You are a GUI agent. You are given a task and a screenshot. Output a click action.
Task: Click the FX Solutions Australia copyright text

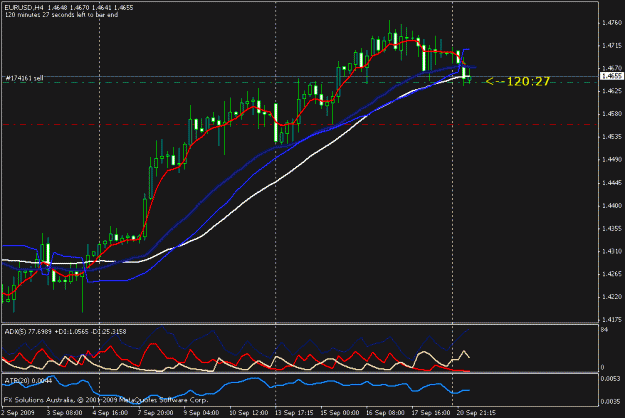(x=106, y=400)
